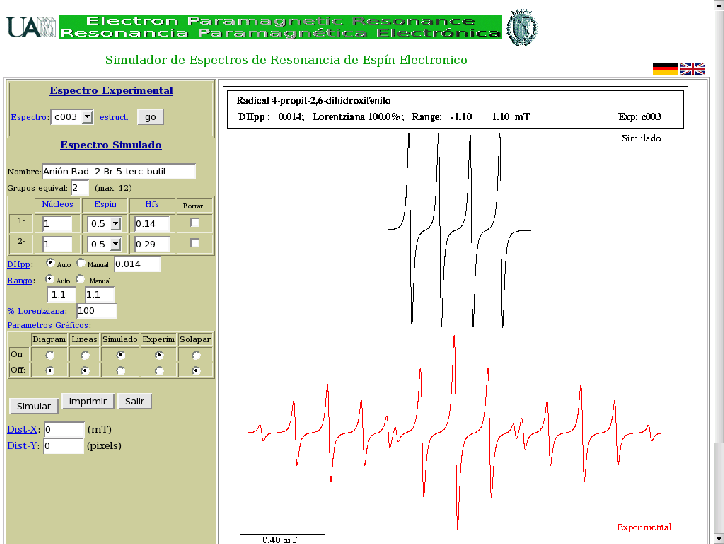Click the Nombre text field

tap(119, 171)
